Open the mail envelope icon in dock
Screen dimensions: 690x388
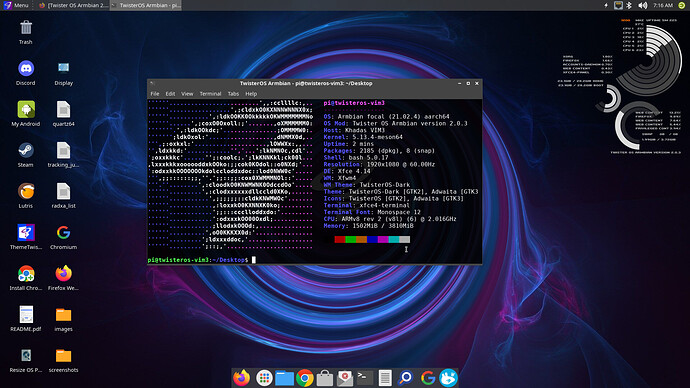pos(345,378)
